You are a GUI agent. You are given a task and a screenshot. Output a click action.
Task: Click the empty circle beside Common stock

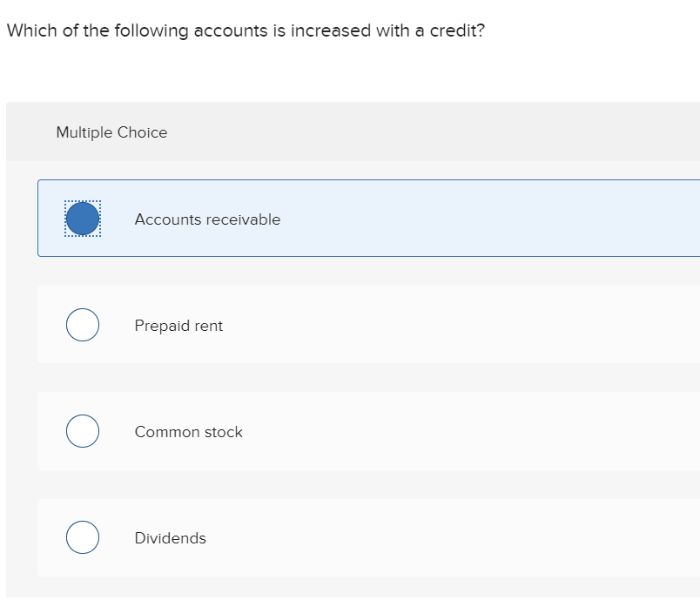click(x=83, y=431)
